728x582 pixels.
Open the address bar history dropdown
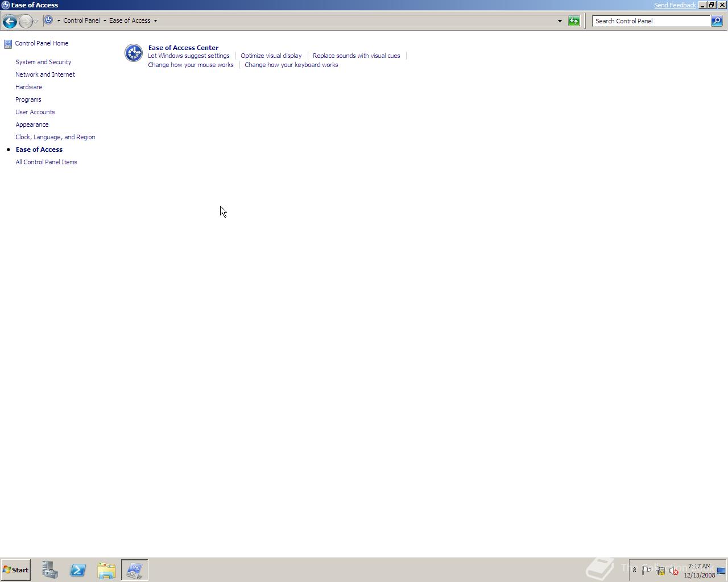point(560,21)
